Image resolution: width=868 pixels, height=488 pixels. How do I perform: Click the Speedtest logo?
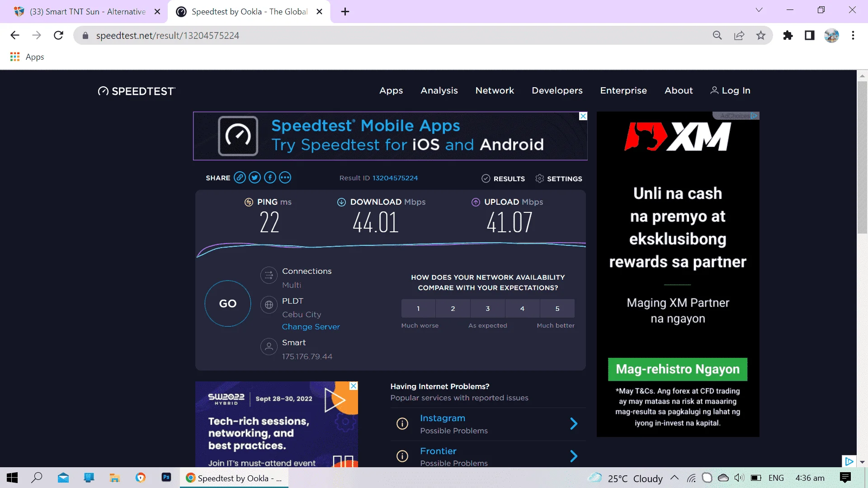pos(137,91)
